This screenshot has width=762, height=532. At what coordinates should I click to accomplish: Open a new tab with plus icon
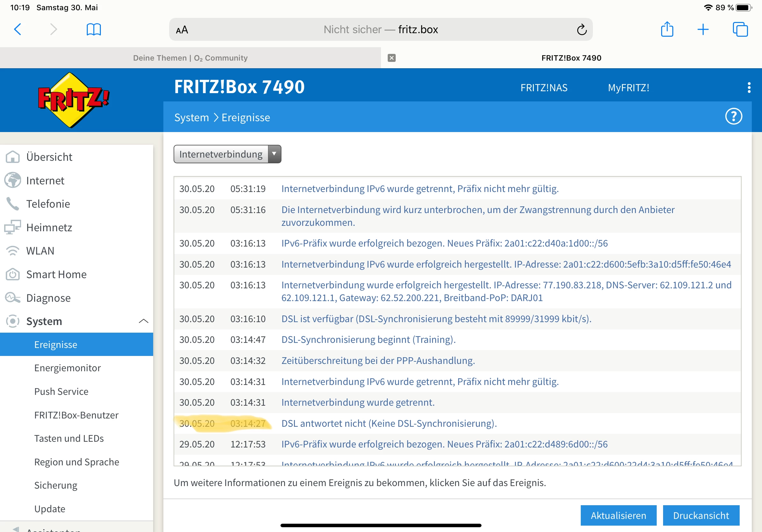tap(703, 29)
